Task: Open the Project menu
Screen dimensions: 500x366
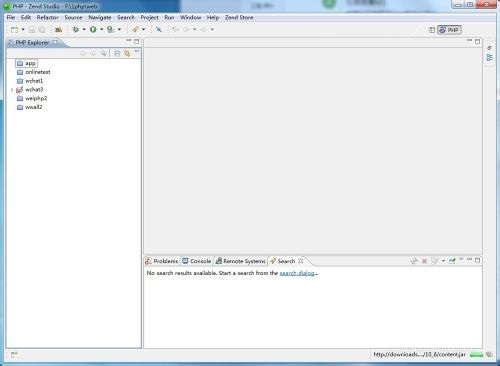Action: click(x=149, y=17)
